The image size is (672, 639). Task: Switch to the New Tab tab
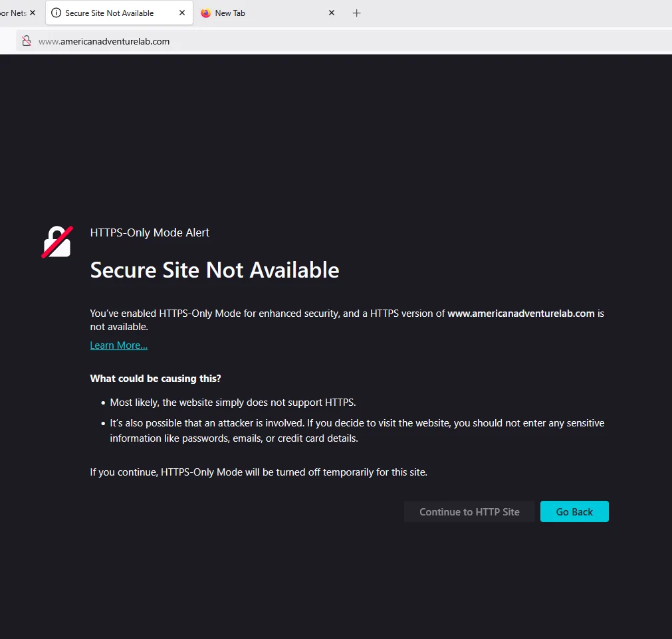pyautogui.click(x=268, y=13)
